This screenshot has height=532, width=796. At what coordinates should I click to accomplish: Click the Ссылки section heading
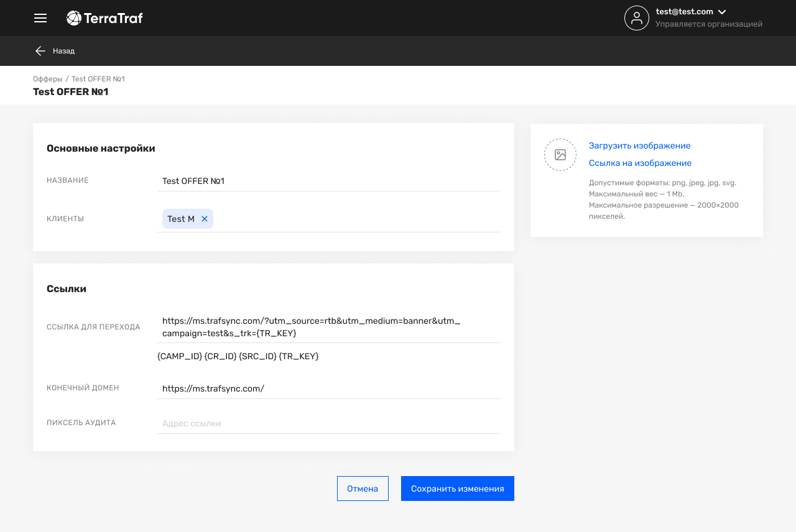pyautogui.click(x=67, y=289)
